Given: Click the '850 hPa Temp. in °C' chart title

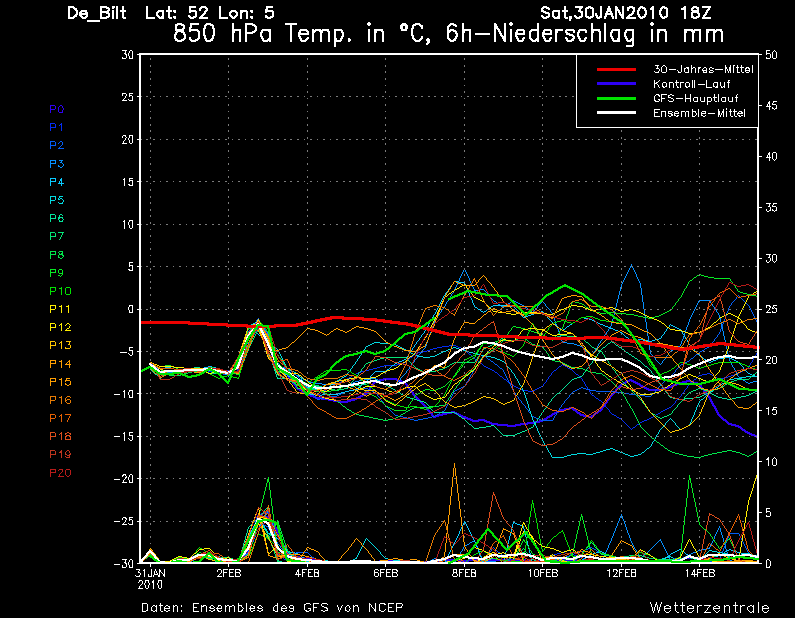Looking at the screenshot, I should [302, 34].
